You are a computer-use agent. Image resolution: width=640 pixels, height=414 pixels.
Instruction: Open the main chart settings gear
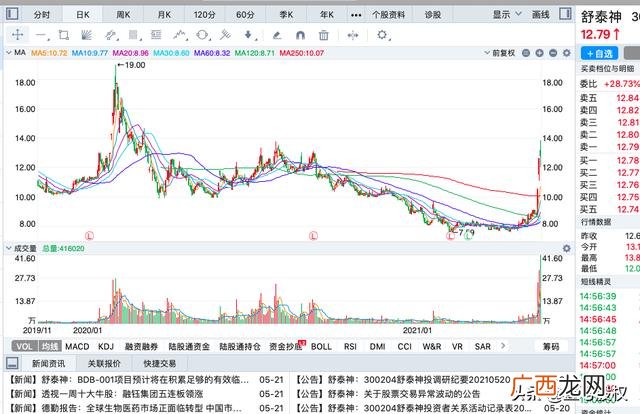[x=567, y=53]
